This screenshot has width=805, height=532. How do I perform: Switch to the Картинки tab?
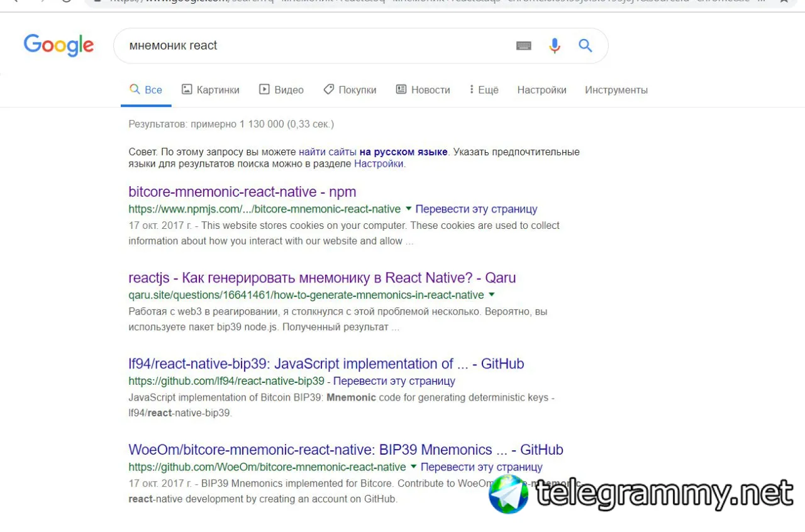click(x=211, y=90)
